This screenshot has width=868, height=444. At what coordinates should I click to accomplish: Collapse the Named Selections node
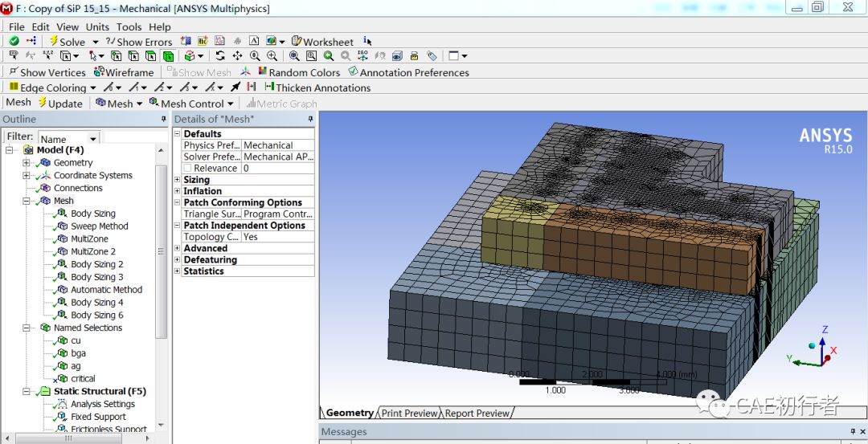[x=26, y=328]
